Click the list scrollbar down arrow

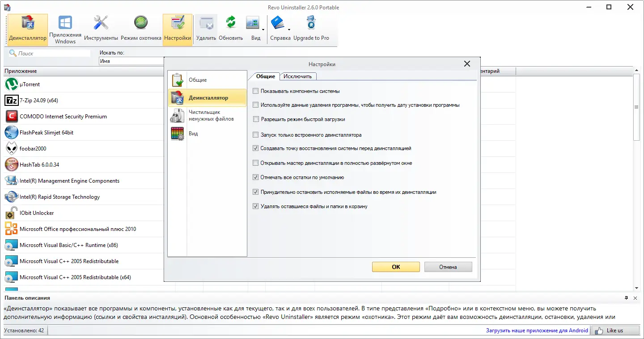[x=636, y=289]
